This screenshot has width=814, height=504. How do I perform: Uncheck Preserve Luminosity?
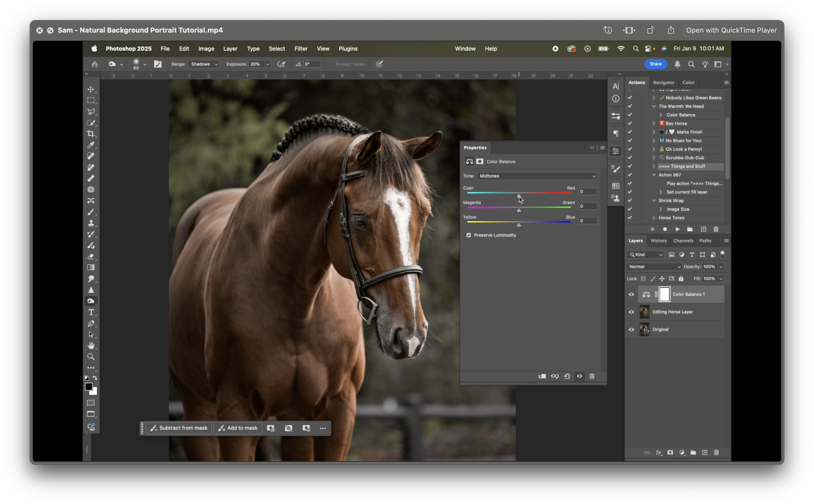point(469,235)
